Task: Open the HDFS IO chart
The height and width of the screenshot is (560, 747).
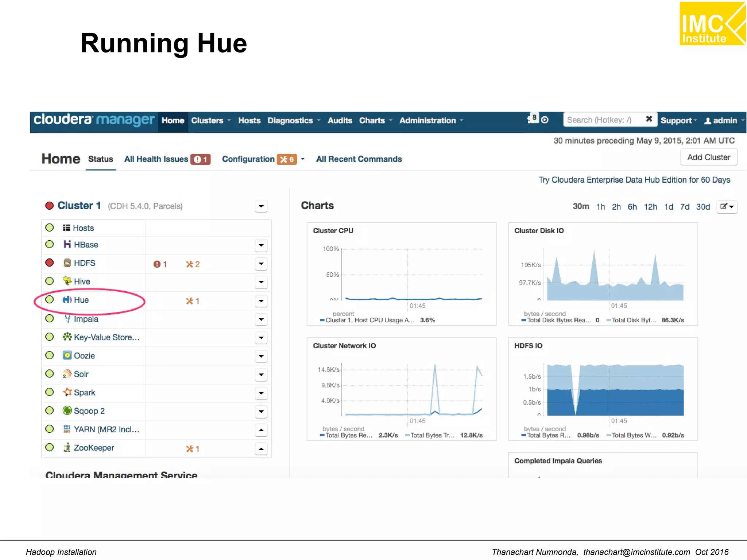Action: [603, 389]
